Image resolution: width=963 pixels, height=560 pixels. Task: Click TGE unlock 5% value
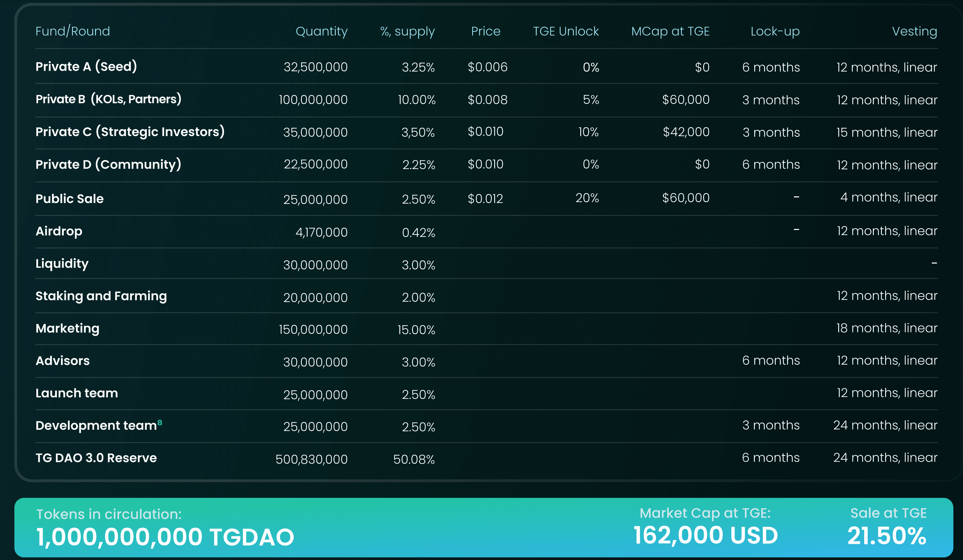click(x=591, y=100)
